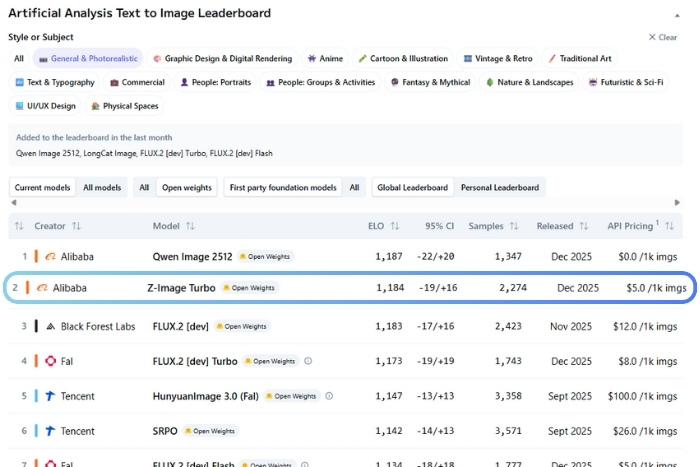Select People: Portraits filter
This screenshot has width=700, height=467.
216,82
